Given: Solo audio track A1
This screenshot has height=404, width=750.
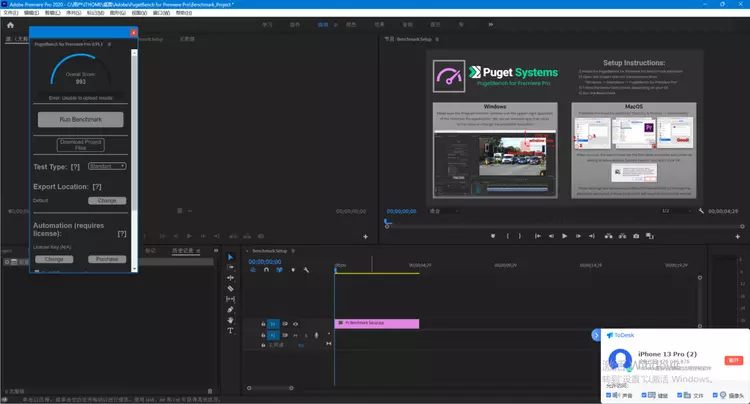Looking at the screenshot, I should (306, 336).
